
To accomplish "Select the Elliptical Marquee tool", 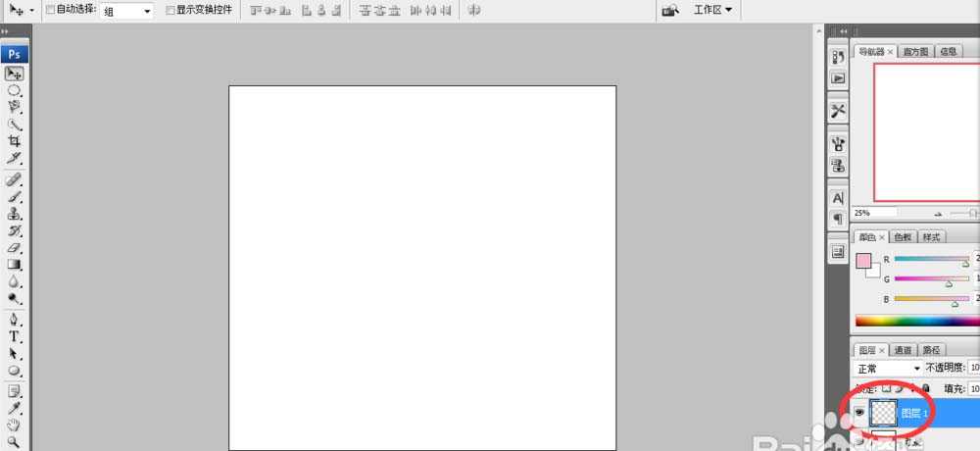I will click(x=15, y=90).
